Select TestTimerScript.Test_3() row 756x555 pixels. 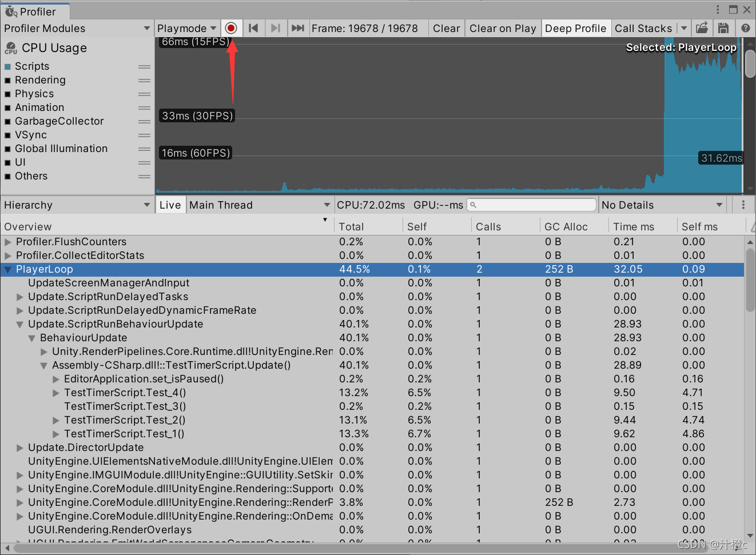(372, 406)
